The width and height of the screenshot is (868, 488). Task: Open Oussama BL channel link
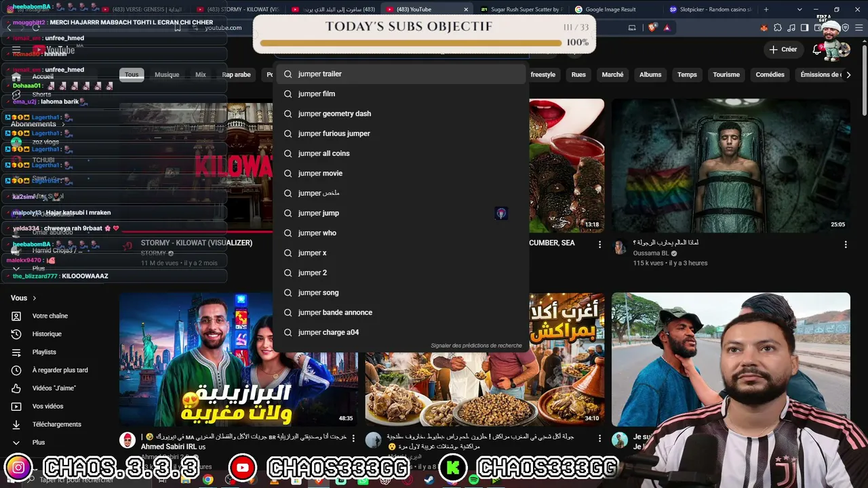[651, 253]
